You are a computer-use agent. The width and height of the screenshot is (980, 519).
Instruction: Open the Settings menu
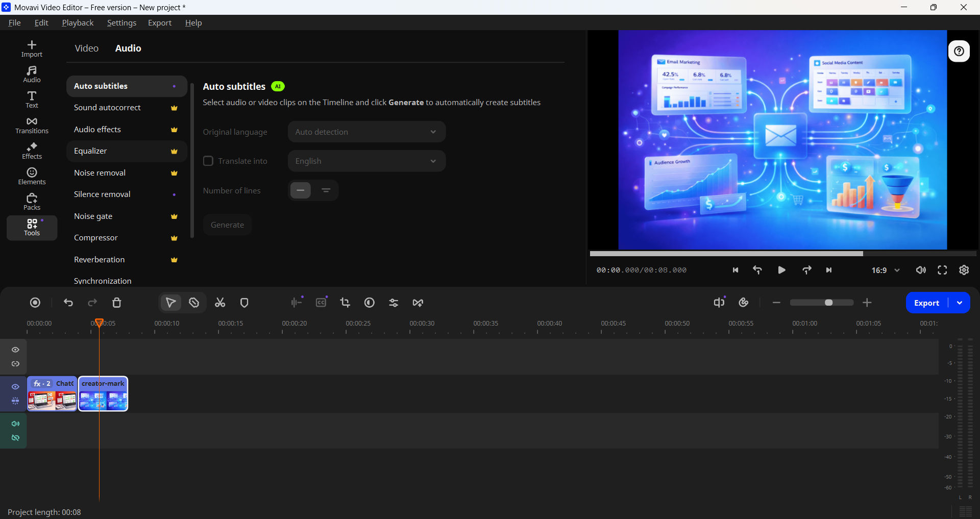pos(121,22)
